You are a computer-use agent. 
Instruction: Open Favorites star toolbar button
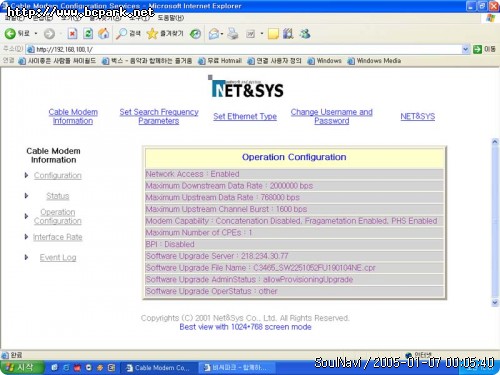pos(165,33)
